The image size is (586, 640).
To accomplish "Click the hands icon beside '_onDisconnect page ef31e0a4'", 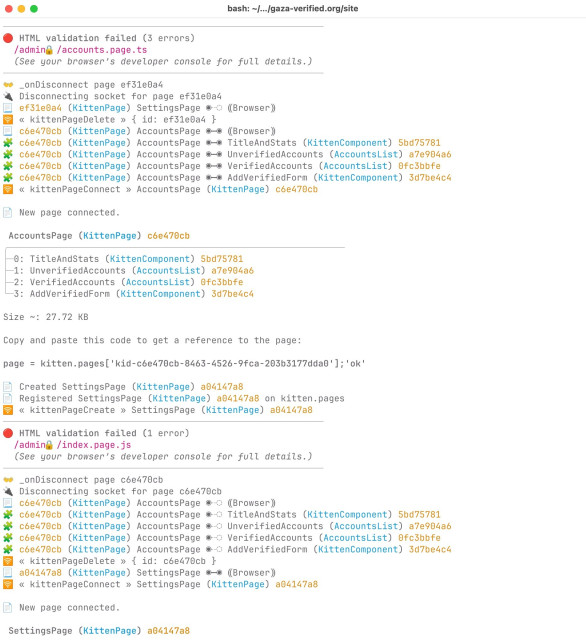I will tap(8, 85).
